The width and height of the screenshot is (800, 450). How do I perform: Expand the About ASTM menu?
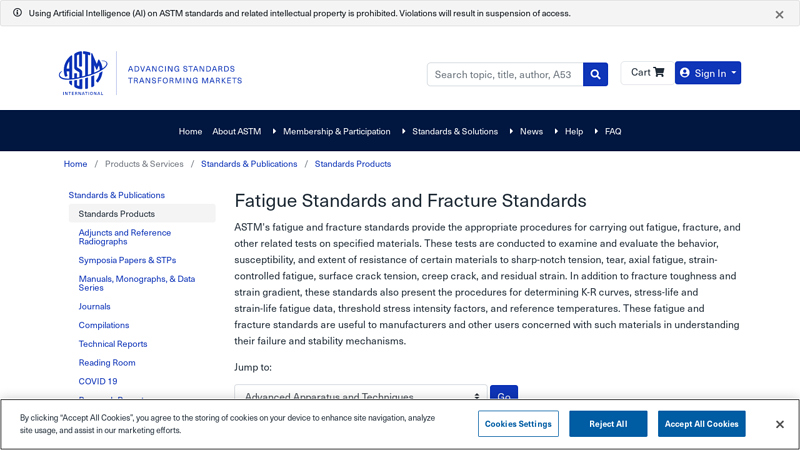tap(237, 131)
